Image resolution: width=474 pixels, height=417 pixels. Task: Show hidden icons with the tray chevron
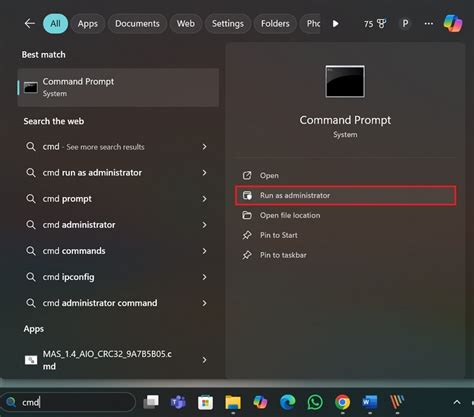pyautogui.click(x=457, y=402)
